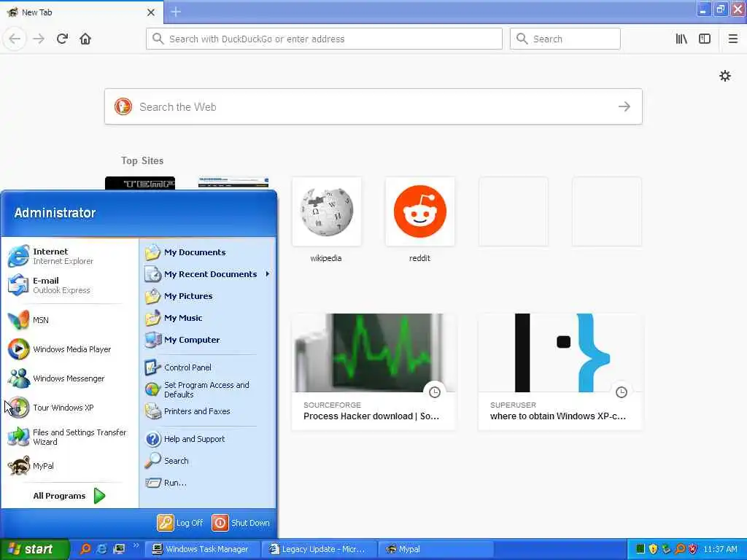
Task: Click Internet Explorer quick launch icon
Action: [101, 549]
